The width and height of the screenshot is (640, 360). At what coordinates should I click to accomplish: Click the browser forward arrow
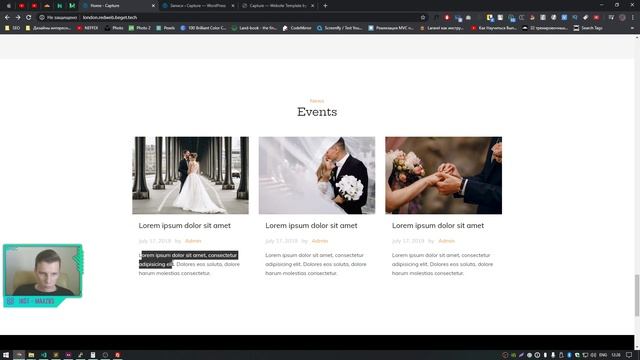tap(18, 18)
